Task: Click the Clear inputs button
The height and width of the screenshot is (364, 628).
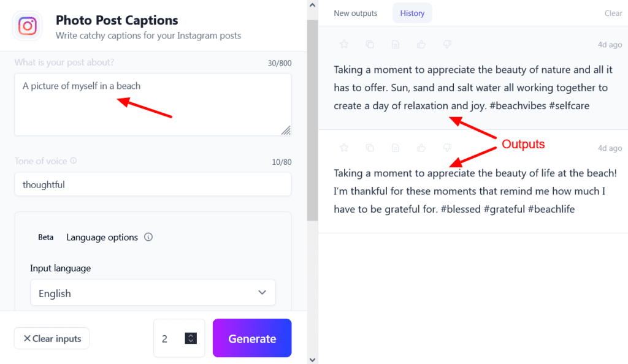Action: pos(52,338)
